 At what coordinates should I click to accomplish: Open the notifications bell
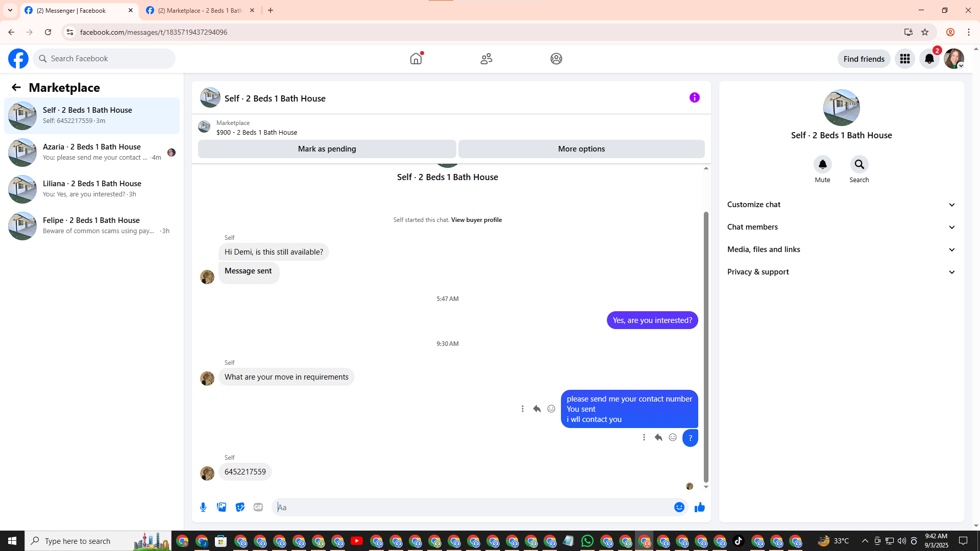click(929, 59)
